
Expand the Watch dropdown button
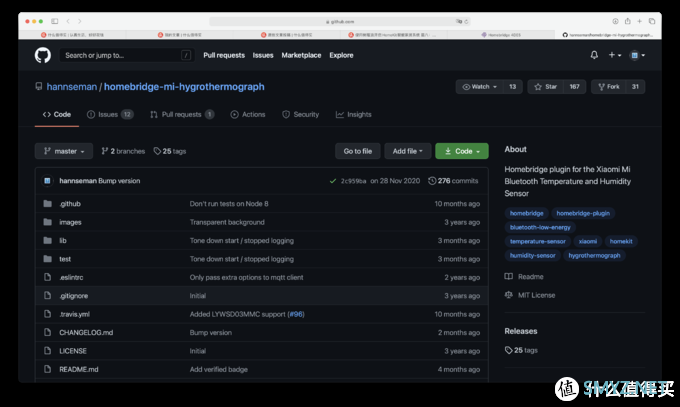(480, 87)
